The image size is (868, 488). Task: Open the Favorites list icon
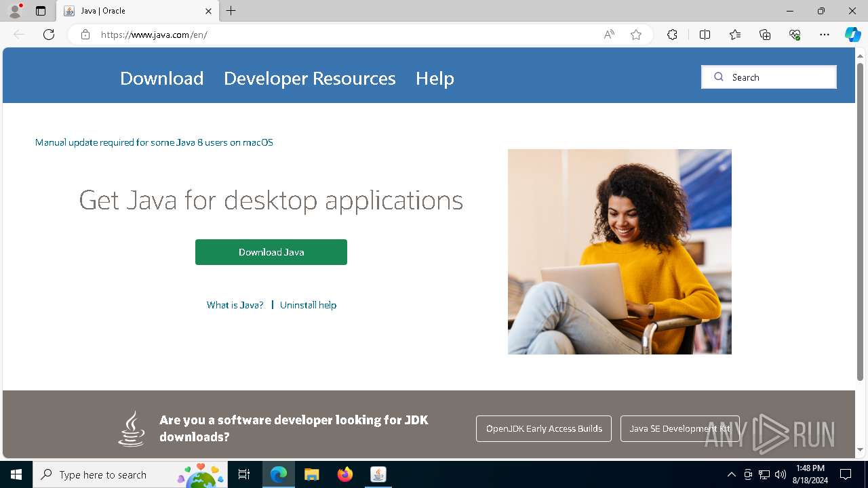click(735, 35)
